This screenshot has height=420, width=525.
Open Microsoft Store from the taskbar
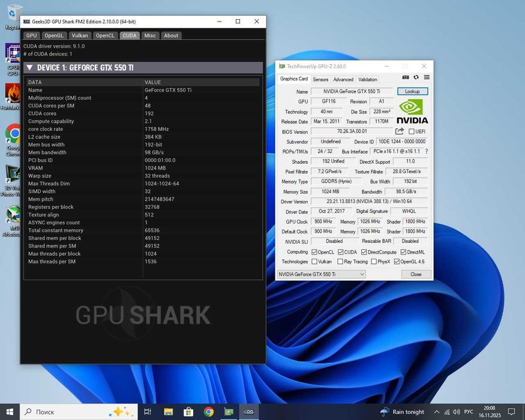click(x=188, y=412)
